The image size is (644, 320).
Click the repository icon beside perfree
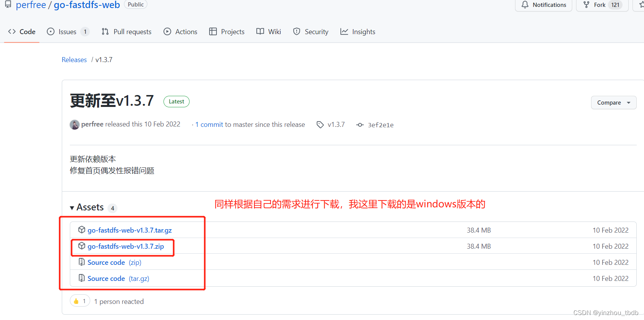tap(8, 5)
